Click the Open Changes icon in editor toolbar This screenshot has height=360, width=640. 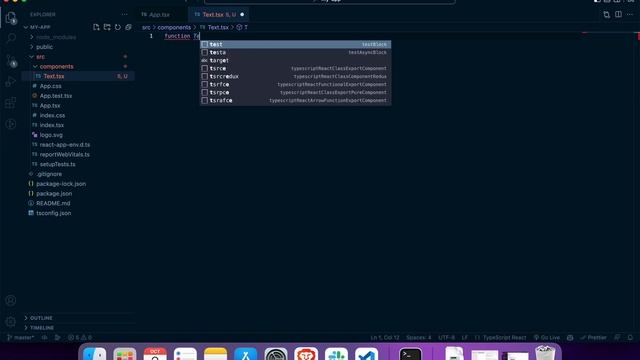(607, 15)
